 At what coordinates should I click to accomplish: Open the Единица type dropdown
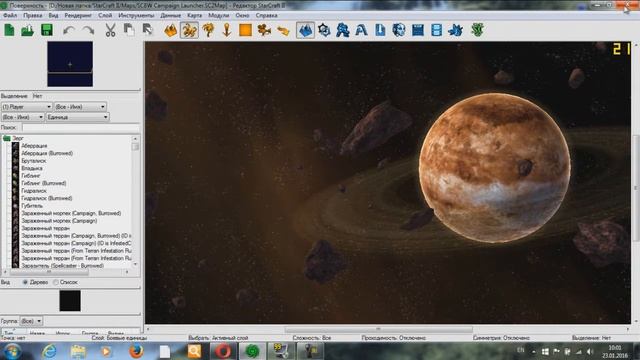(78, 117)
